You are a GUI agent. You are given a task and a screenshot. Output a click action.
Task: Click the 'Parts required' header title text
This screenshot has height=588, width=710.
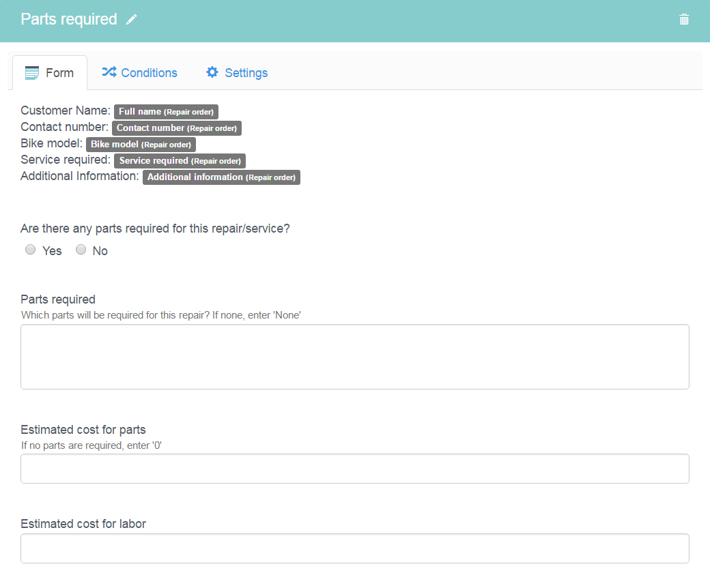[x=69, y=20]
